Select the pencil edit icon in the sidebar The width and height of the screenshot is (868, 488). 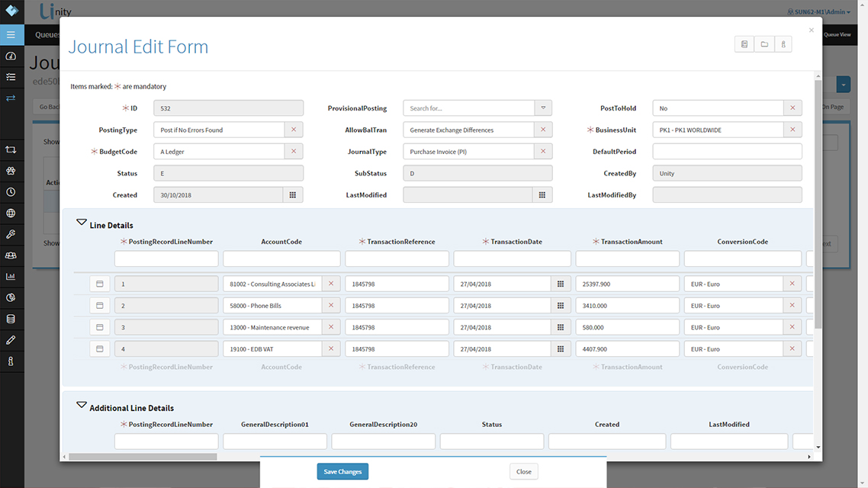(x=11, y=340)
